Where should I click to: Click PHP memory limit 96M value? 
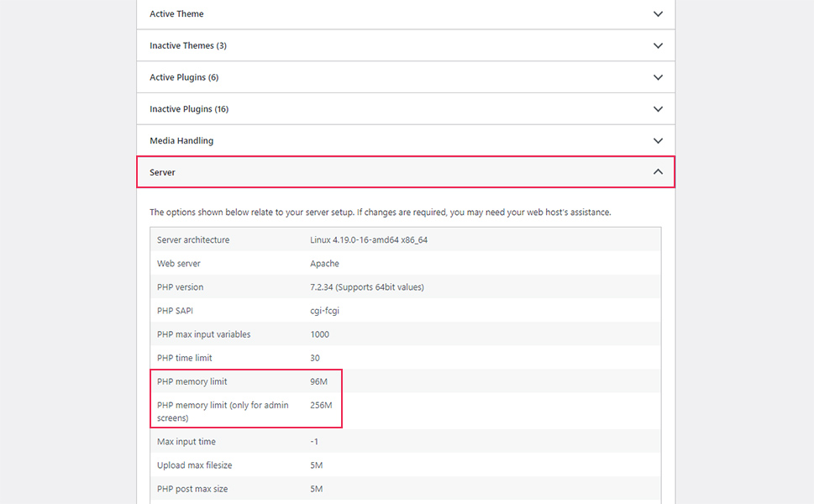[318, 381]
